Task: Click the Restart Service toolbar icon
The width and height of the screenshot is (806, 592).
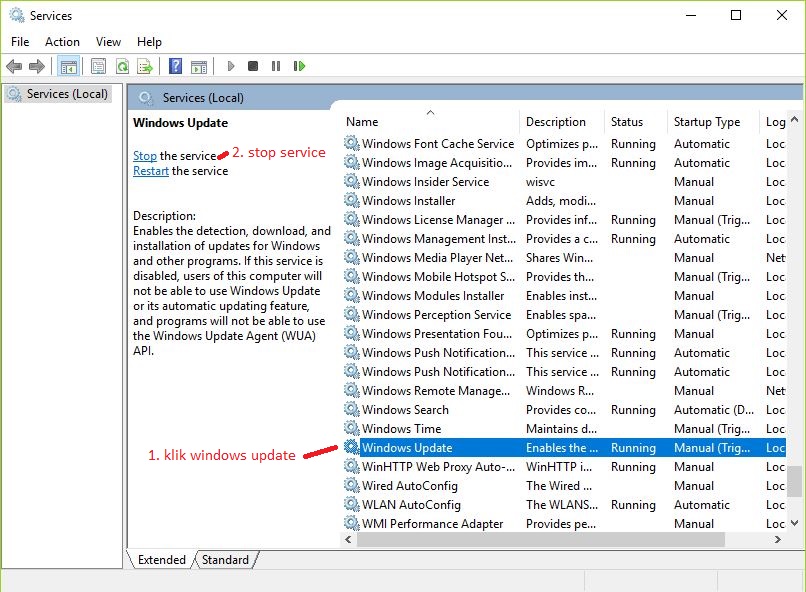Action: [300, 66]
